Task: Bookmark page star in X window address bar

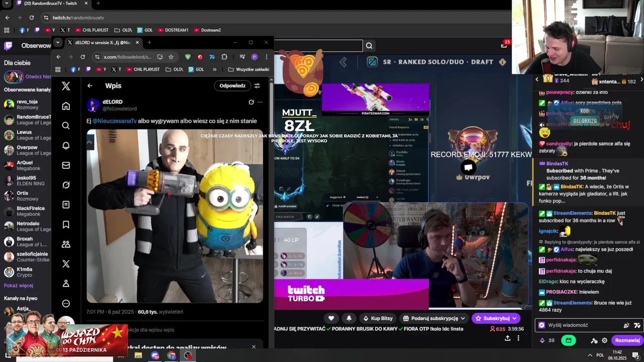Action: tap(171, 57)
